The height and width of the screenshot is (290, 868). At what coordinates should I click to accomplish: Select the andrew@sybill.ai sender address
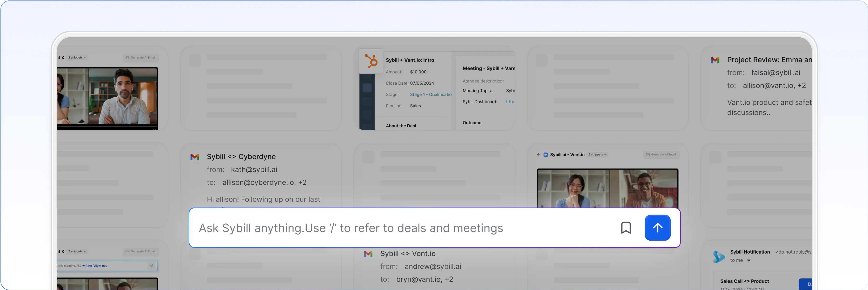click(x=433, y=267)
